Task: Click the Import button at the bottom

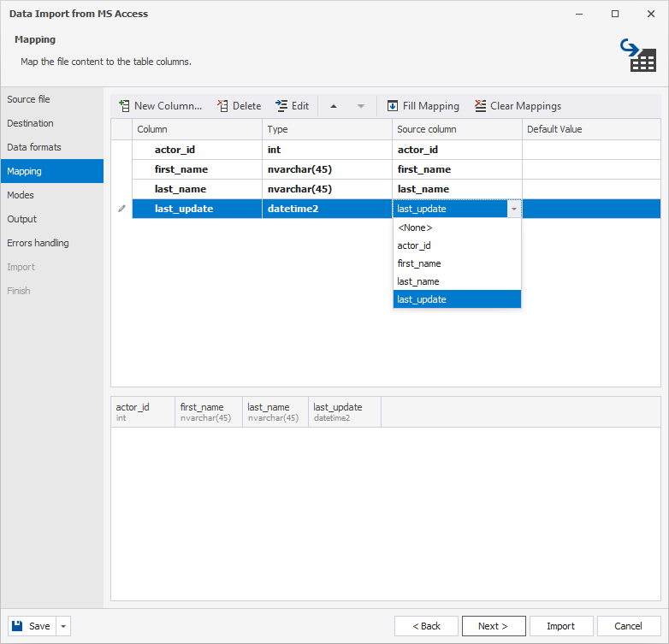Action: [561, 626]
